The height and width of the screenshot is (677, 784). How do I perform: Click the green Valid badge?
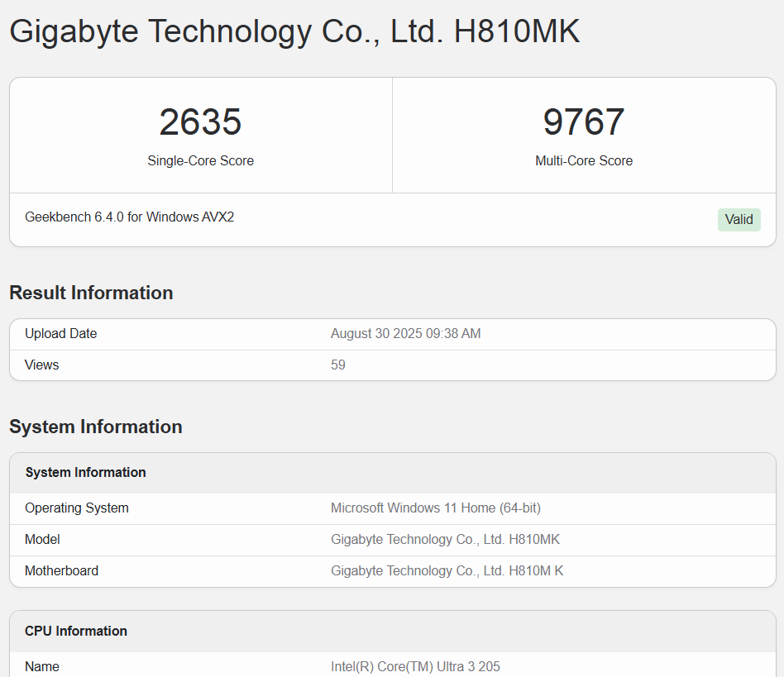point(739,220)
